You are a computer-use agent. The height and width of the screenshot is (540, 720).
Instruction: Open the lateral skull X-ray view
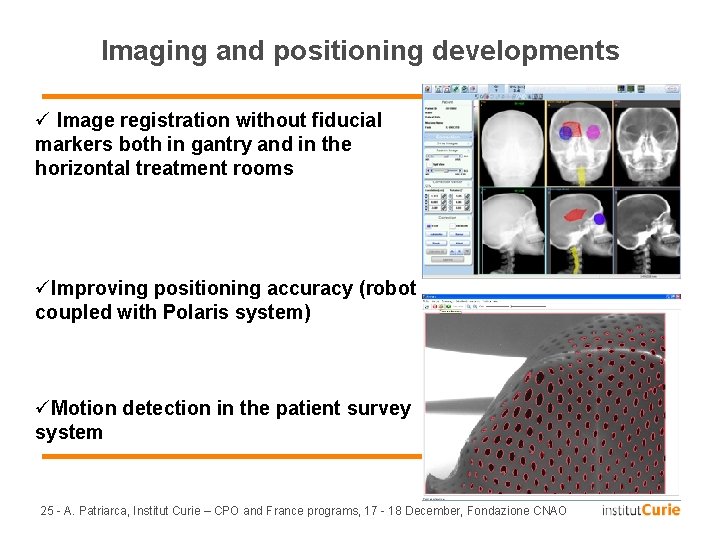(x=512, y=231)
